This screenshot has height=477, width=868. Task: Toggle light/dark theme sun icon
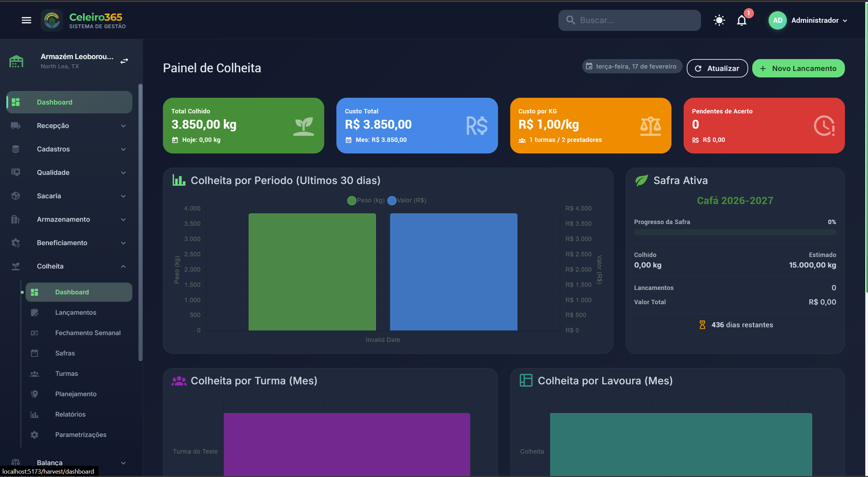click(719, 20)
